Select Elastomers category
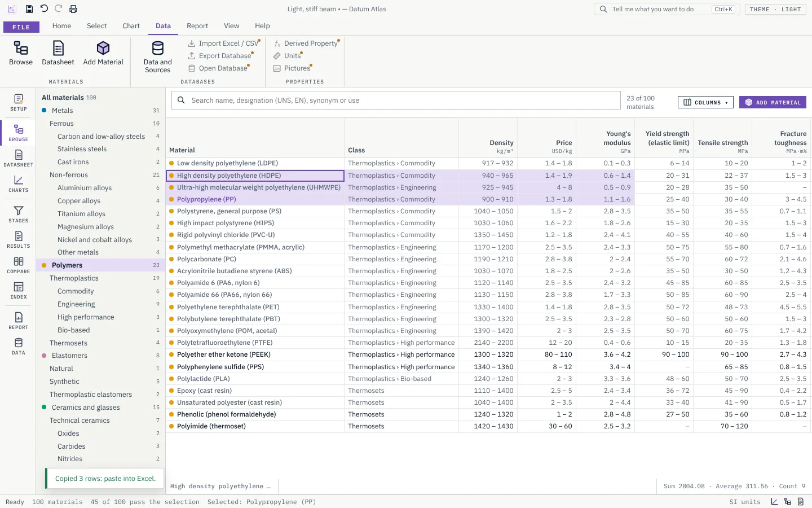Image resolution: width=812 pixels, height=508 pixels. [101, 356]
